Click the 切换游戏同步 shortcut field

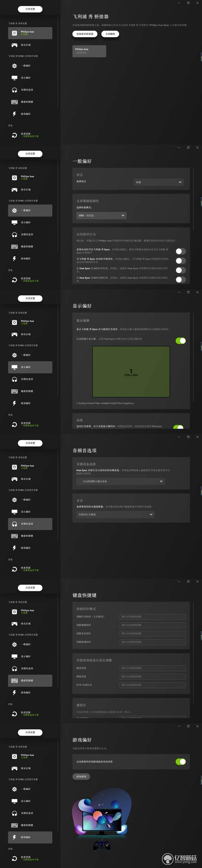153,642
